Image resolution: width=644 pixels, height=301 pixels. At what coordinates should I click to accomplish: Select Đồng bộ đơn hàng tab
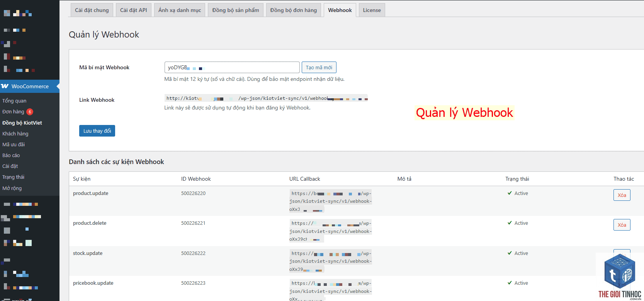(294, 10)
